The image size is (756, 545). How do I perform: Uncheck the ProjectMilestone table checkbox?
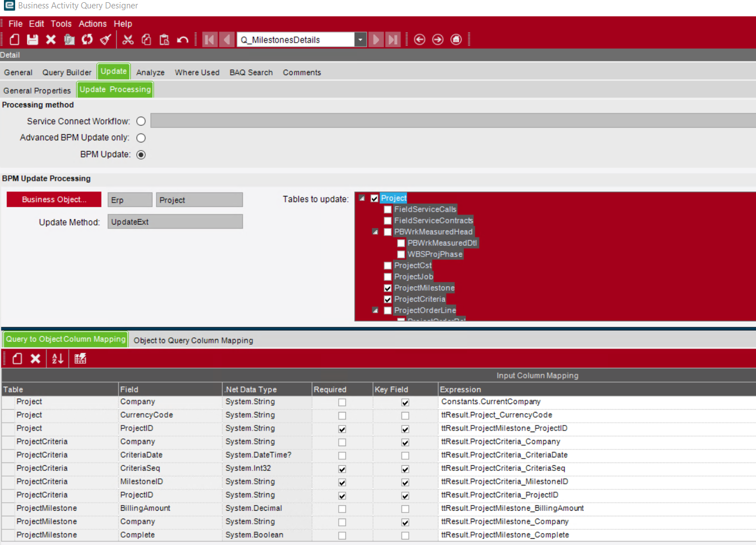[388, 288]
